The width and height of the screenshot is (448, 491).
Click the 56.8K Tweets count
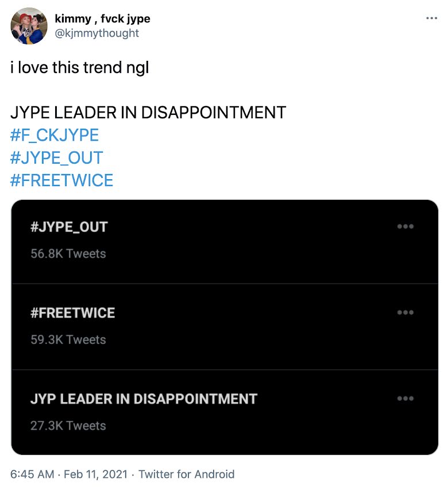click(68, 253)
